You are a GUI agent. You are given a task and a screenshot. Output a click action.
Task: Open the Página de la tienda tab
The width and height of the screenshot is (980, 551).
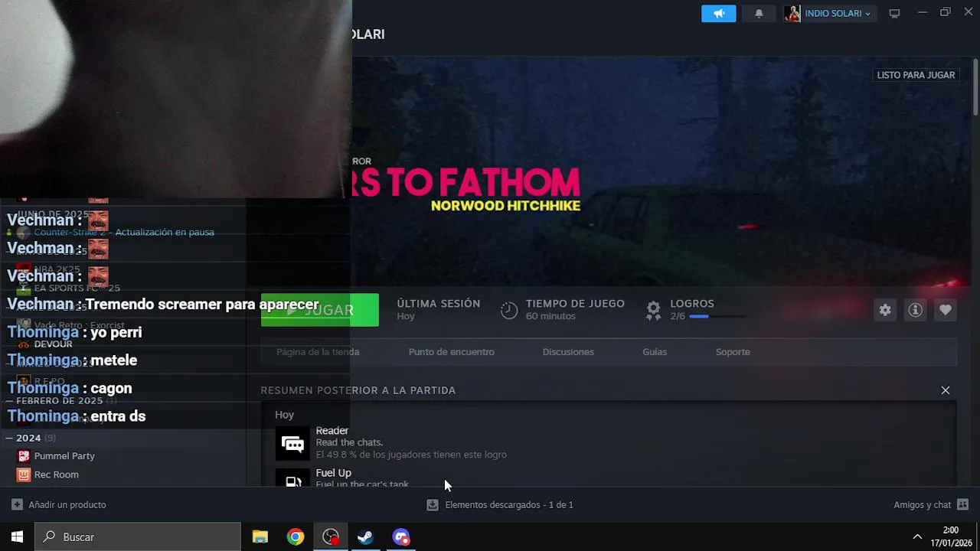point(318,352)
